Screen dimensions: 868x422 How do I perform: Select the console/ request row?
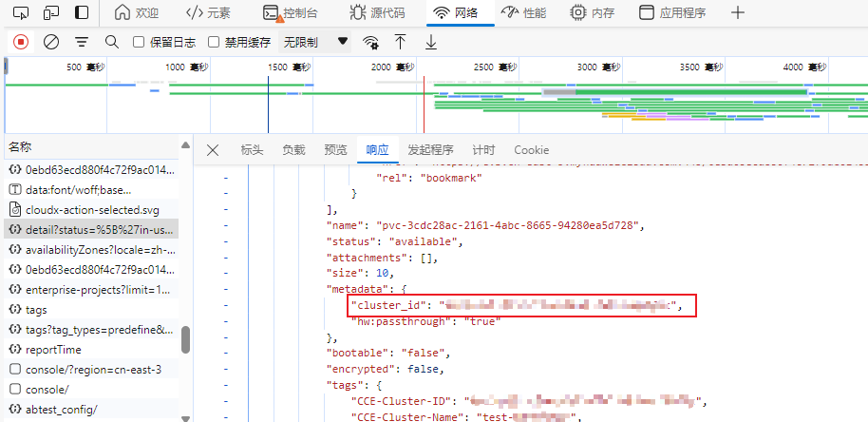pyautogui.click(x=91, y=390)
